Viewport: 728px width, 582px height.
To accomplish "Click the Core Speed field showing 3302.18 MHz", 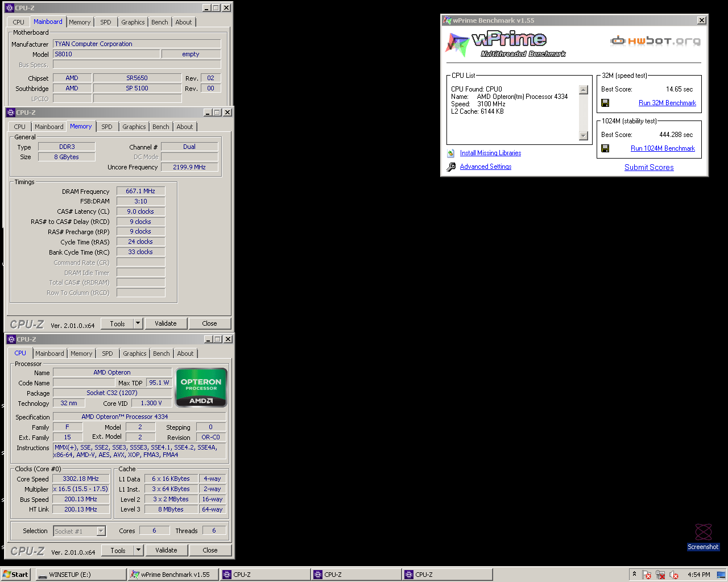I will pyautogui.click(x=81, y=479).
